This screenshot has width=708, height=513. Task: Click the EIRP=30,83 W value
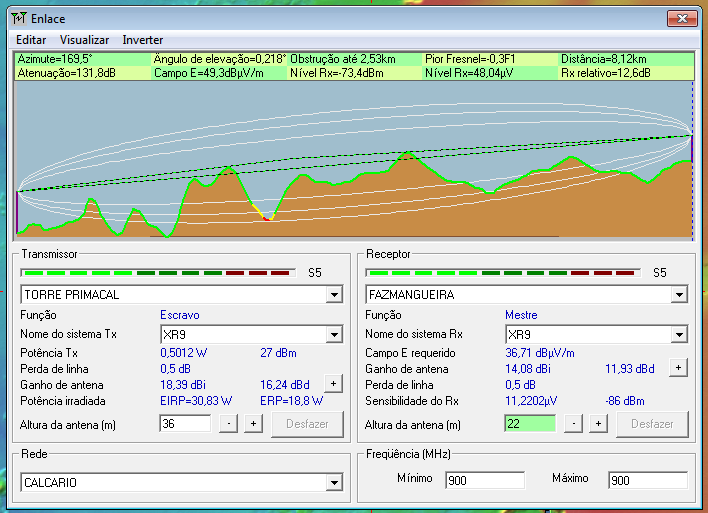pyautogui.click(x=196, y=401)
